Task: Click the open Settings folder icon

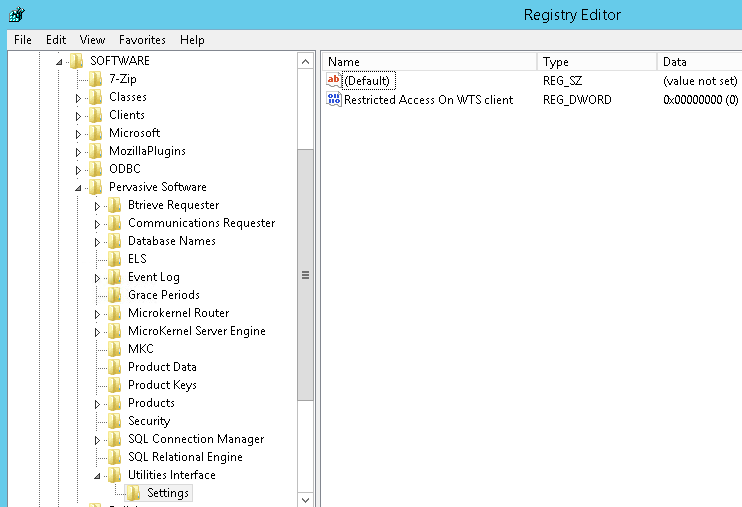Action: click(133, 493)
